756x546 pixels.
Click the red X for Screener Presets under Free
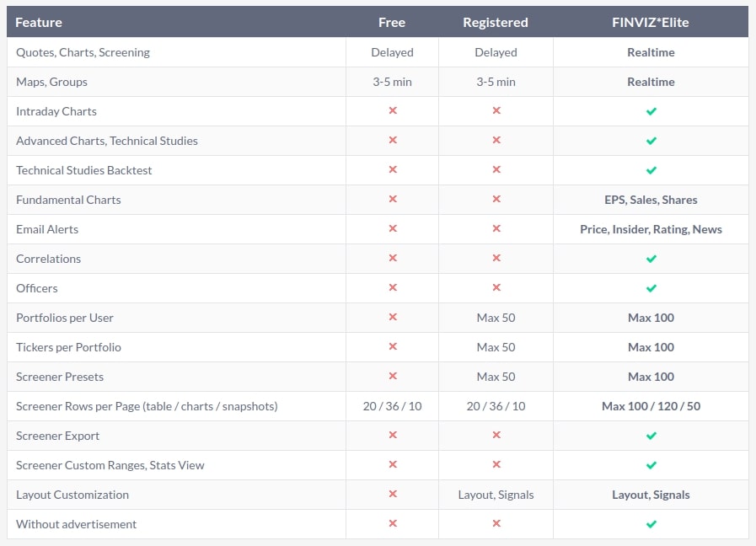[x=391, y=377]
